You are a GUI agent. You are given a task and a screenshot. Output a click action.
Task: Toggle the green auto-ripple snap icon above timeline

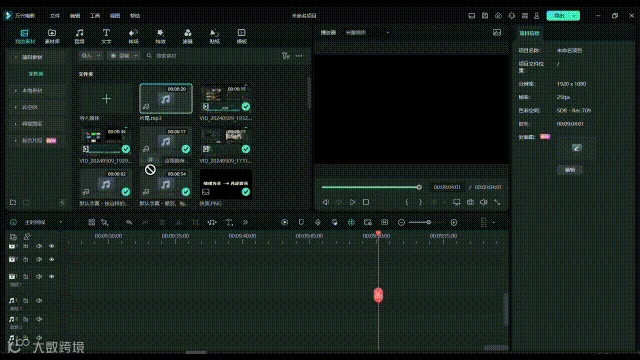click(x=351, y=222)
